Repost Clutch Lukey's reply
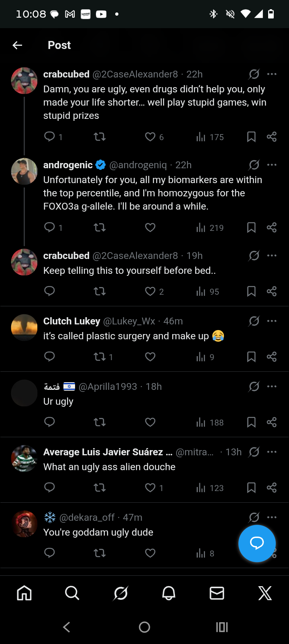Viewport: 289px width, 644px height. point(100,357)
